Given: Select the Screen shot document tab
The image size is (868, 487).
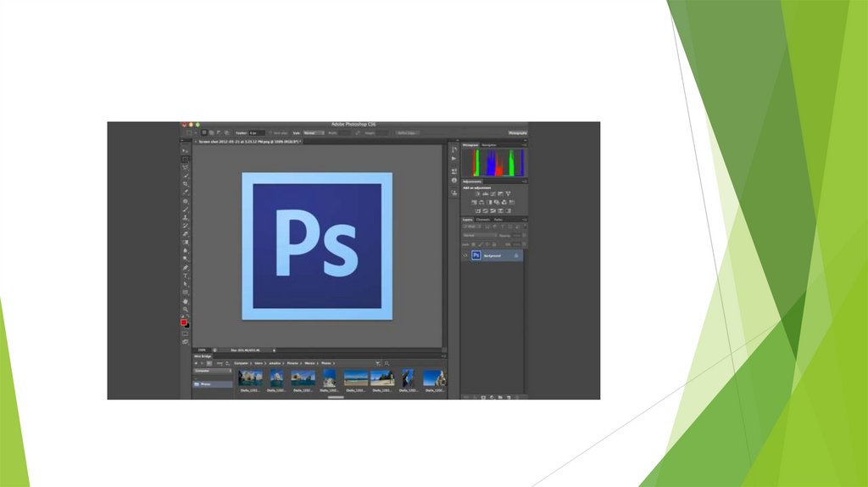Looking at the screenshot, I should coord(248,142).
